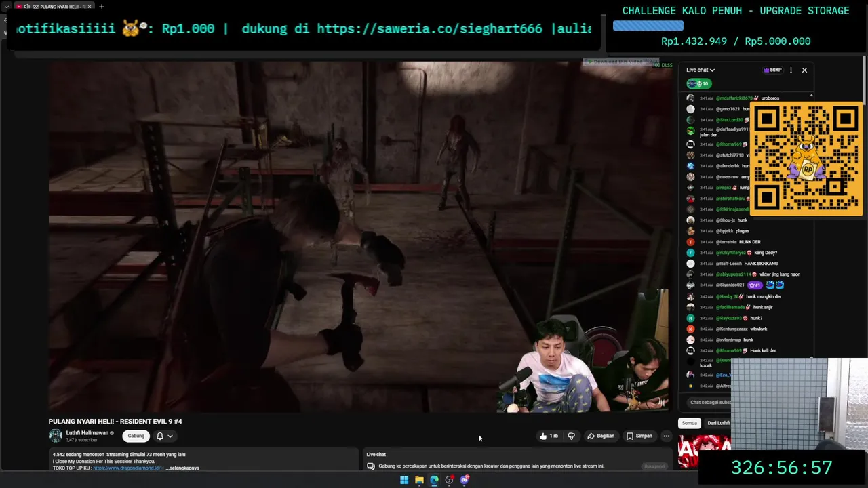Click the 326:56:57 timer overlay
This screenshot has height=488, width=868.
(781, 468)
